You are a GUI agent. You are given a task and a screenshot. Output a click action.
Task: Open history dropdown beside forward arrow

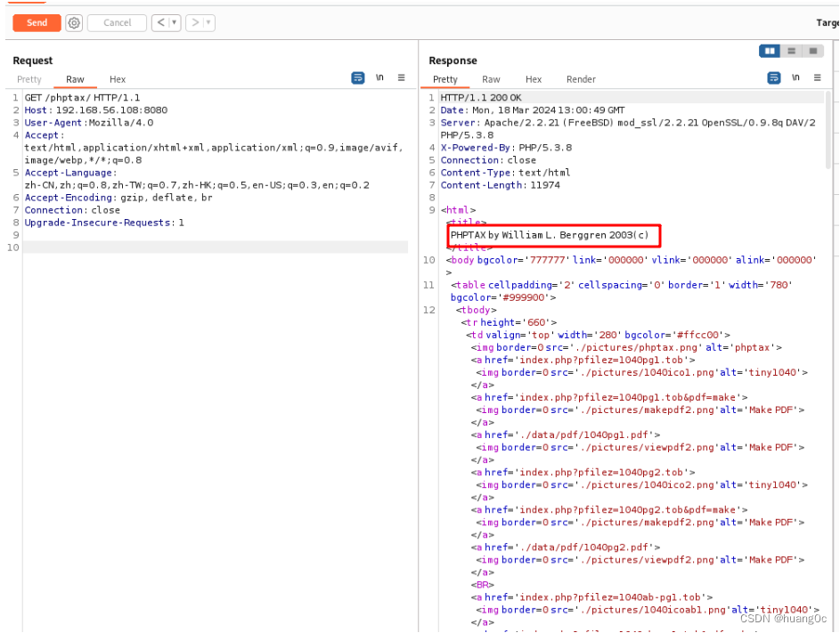coord(208,22)
